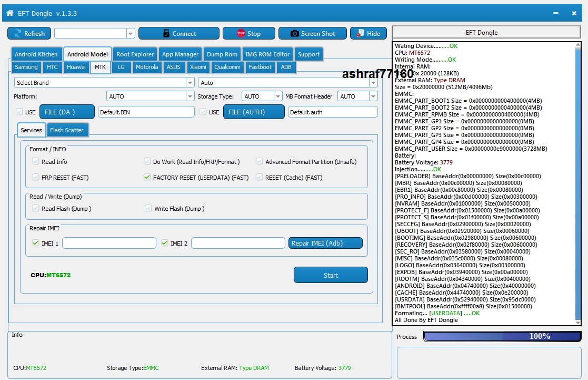Open the Support tab
The image size is (588, 380).
click(308, 54)
